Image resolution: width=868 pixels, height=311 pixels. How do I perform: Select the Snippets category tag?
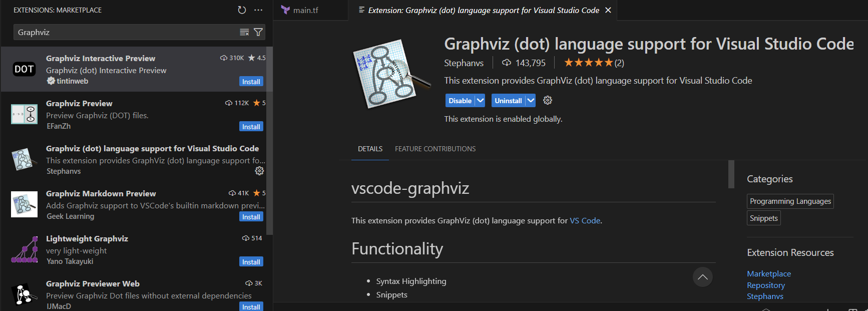tap(764, 218)
